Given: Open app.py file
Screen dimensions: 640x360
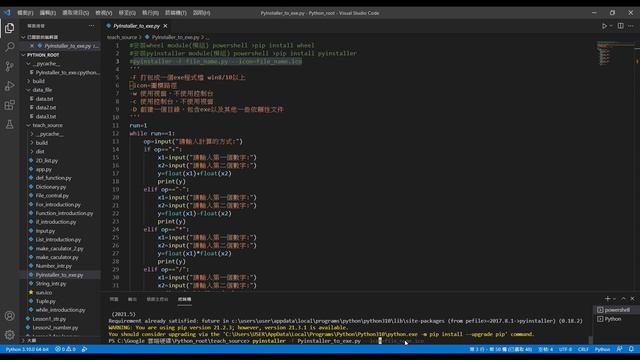Looking at the screenshot, I should pos(44,169).
